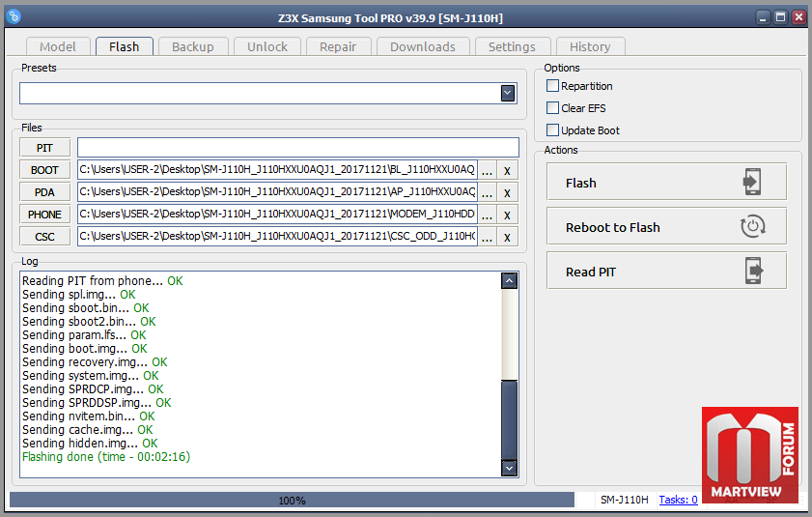
Task: Tick the Clear EFS checkbox
Action: [553, 108]
